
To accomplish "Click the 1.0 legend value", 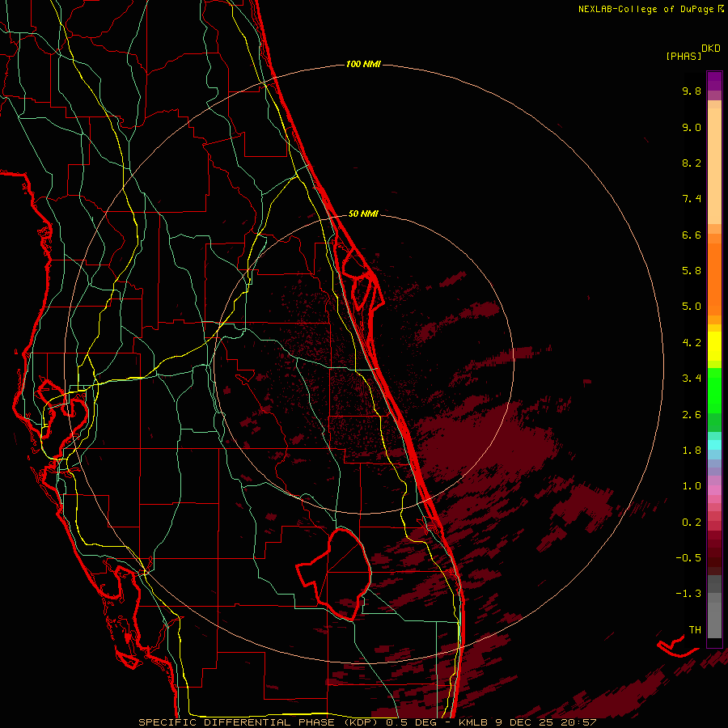I will coord(692,486).
